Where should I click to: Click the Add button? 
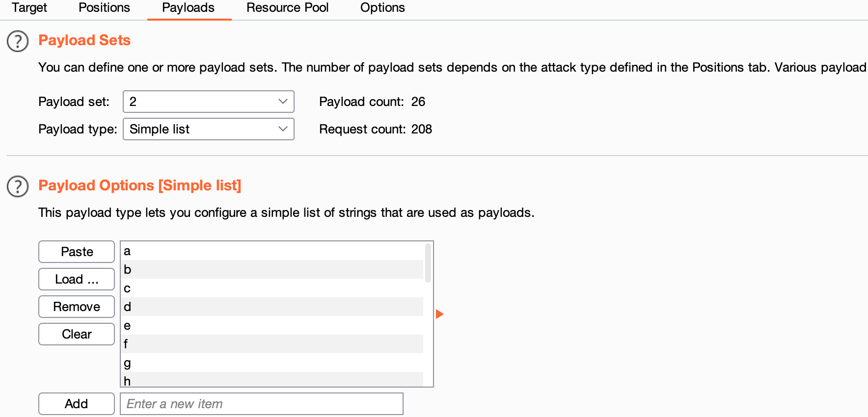click(77, 404)
